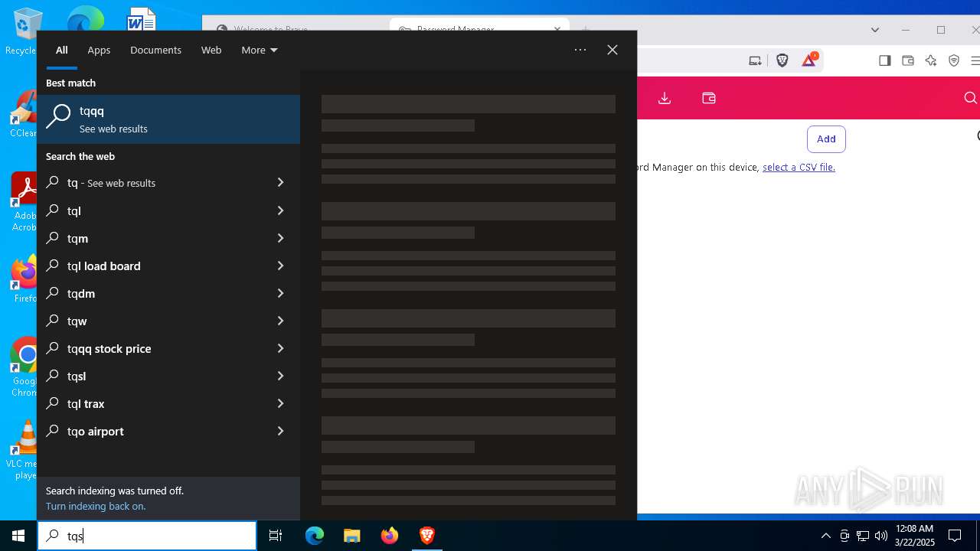The height and width of the screenshot is (551, 980).
Task: Switch to Apps search filter
Action: point(99,50)
